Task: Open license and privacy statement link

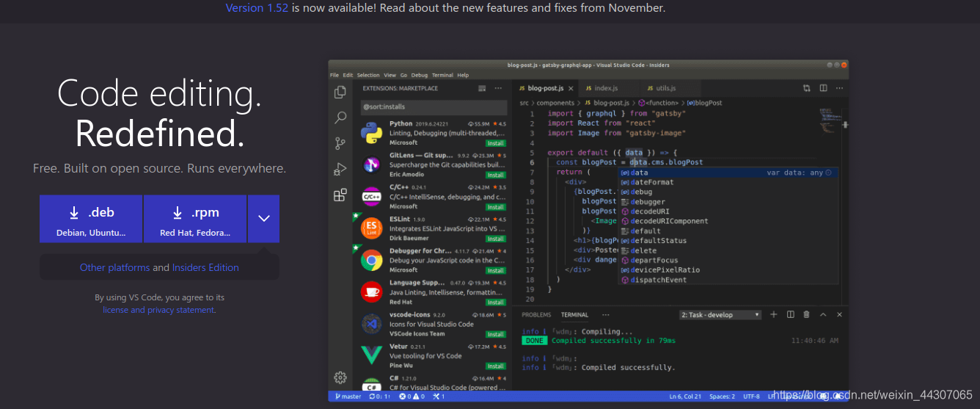Action: coord(158,310)
